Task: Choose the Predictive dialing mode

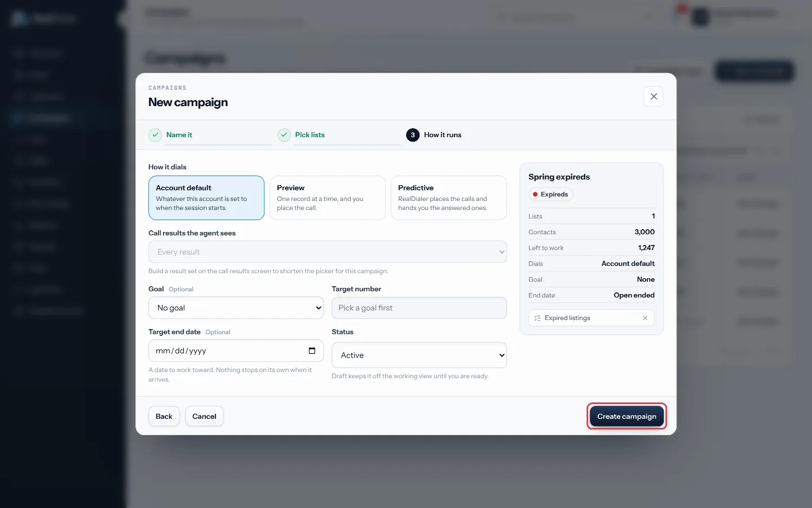Action: point(449,198)
